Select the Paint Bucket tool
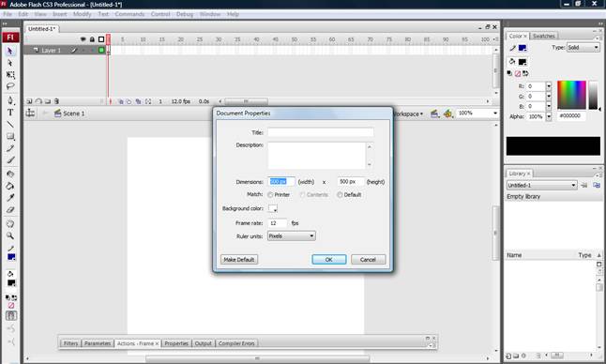Screen dimensions: 606x364 click(x=10, y=186)
